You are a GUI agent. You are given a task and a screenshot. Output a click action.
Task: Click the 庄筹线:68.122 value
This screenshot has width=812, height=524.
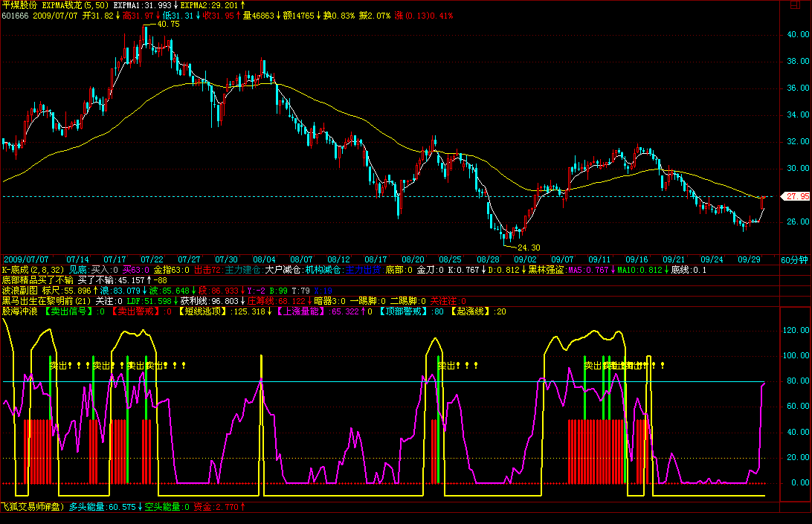point(276,301)
